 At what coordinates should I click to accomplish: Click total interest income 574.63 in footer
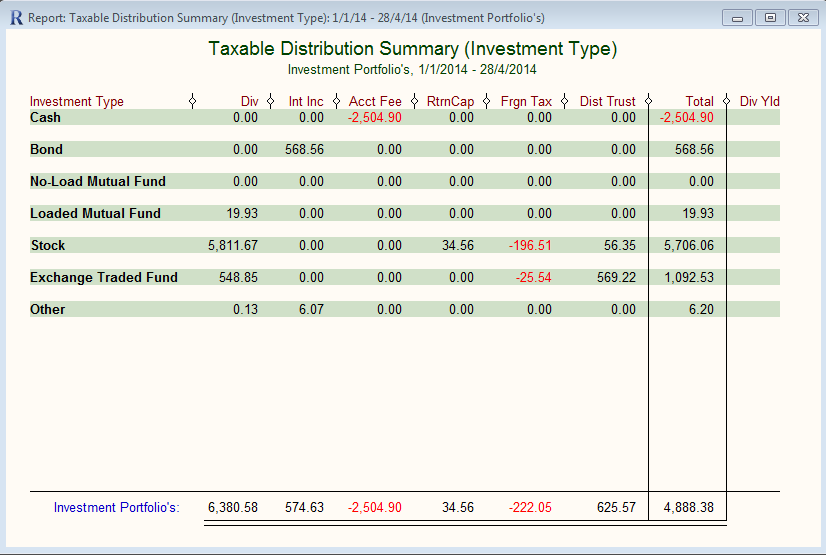[304, 508]
